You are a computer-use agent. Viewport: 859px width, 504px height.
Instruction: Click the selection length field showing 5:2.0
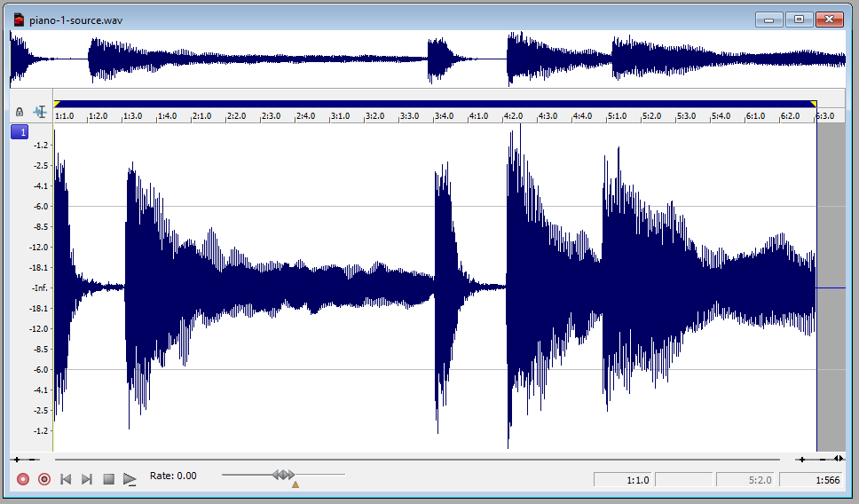(744, 480)
